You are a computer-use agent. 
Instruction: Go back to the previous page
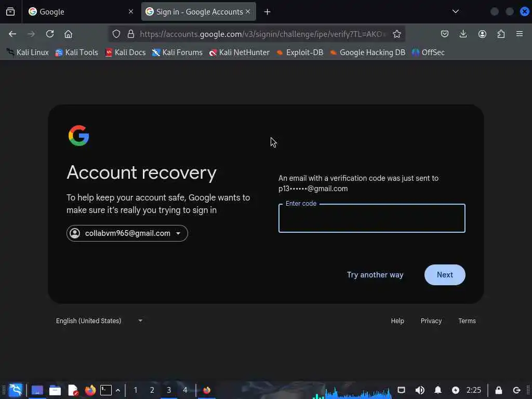12,34
